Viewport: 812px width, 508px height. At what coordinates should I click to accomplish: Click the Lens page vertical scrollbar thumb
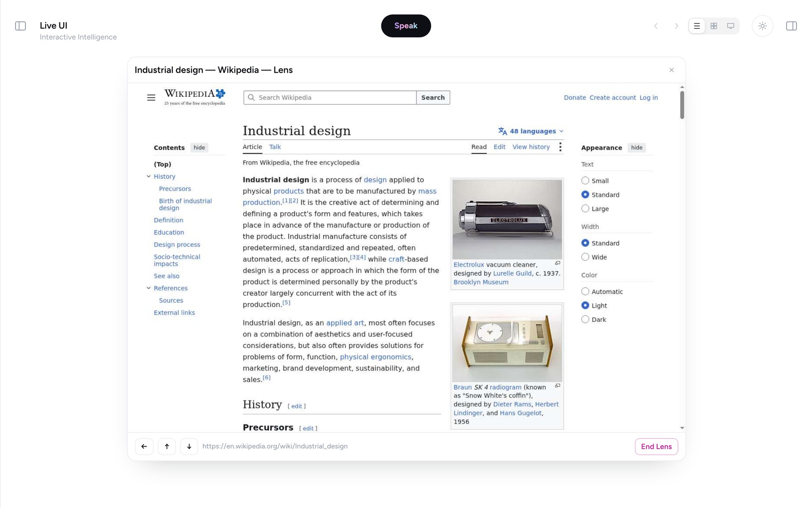tap(682, 105)
